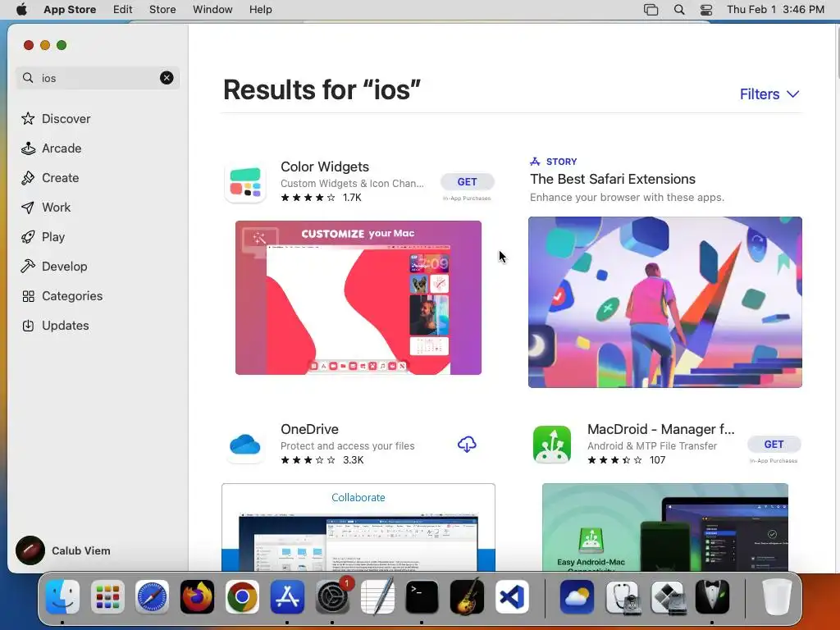Open Boot Camp Assistant in the Dock
840x630 pixels.
tap(667, 597)
